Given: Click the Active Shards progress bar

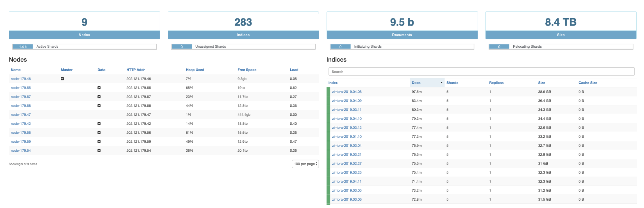Looking at the screenshot, I should 84,47.
